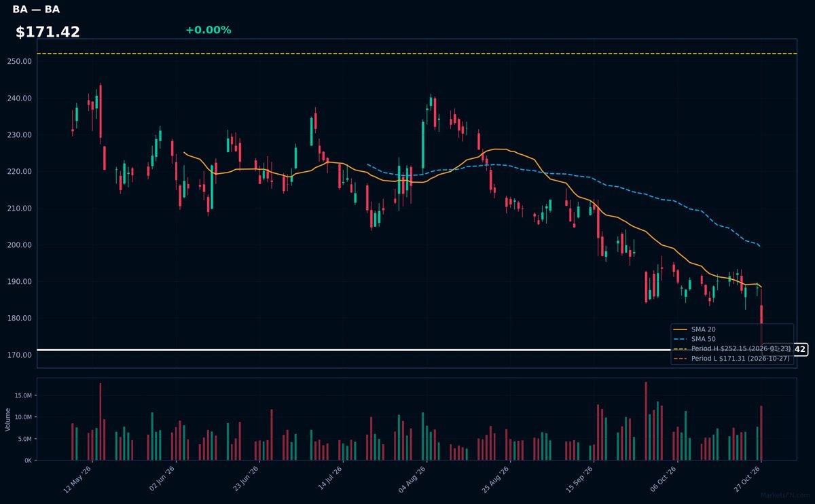Click the 190.00 price axis label
The image size is (815, 504).
pos(18,281)
